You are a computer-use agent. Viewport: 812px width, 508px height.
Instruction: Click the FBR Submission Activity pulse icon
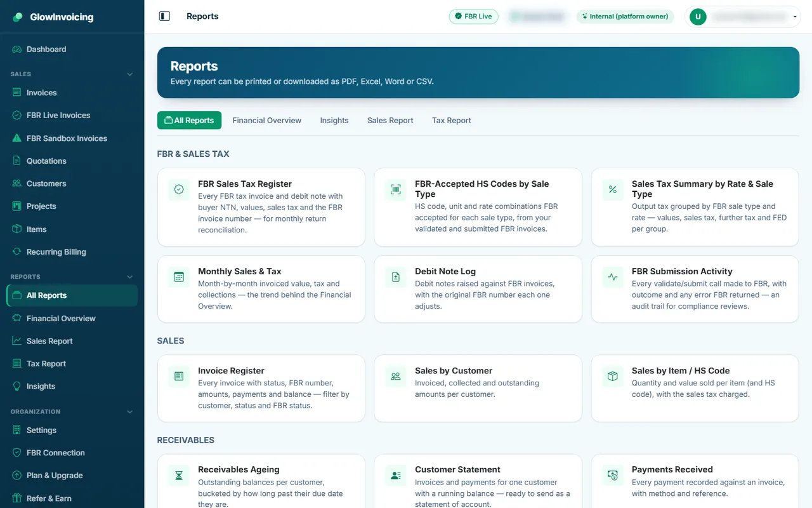(x=613, y=277)
